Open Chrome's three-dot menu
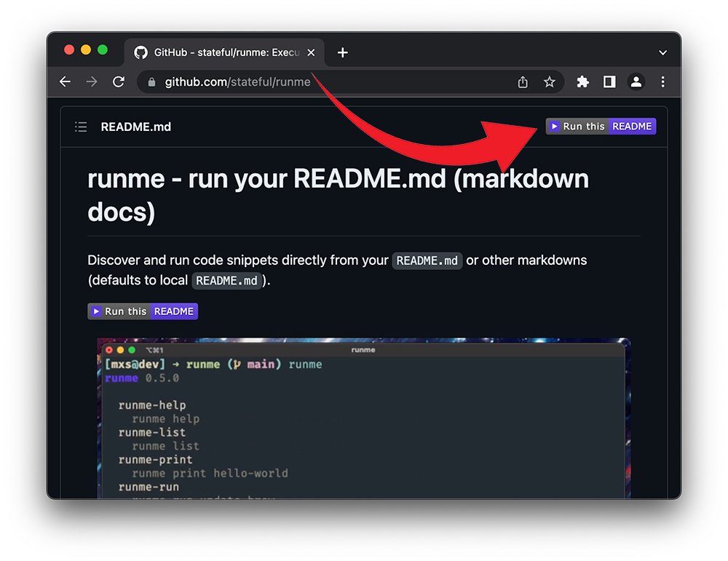This screenshot has height=561, width=728. (x=663, y=81)
